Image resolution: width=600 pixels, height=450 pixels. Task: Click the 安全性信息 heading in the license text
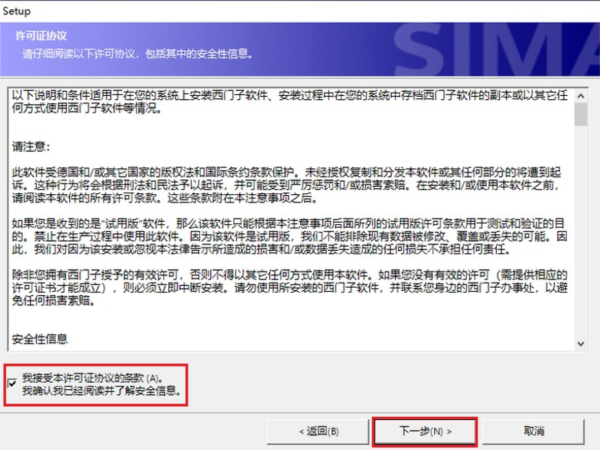(x=39, y=339)
